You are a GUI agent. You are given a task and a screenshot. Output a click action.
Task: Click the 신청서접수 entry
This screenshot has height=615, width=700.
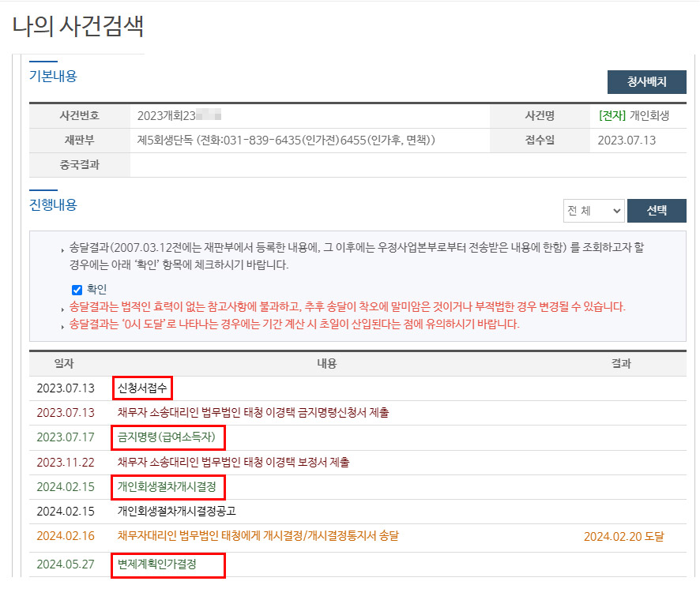(x=144, y=388)
